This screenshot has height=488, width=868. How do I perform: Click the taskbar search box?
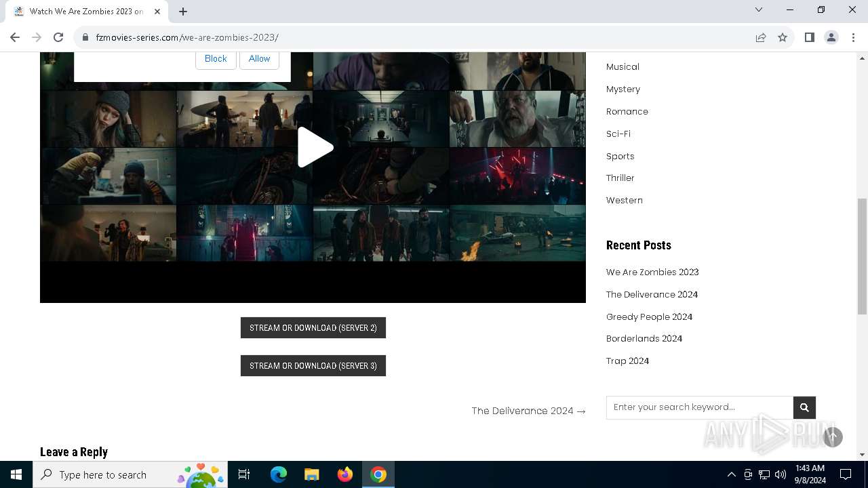click(x=130, y=474)
